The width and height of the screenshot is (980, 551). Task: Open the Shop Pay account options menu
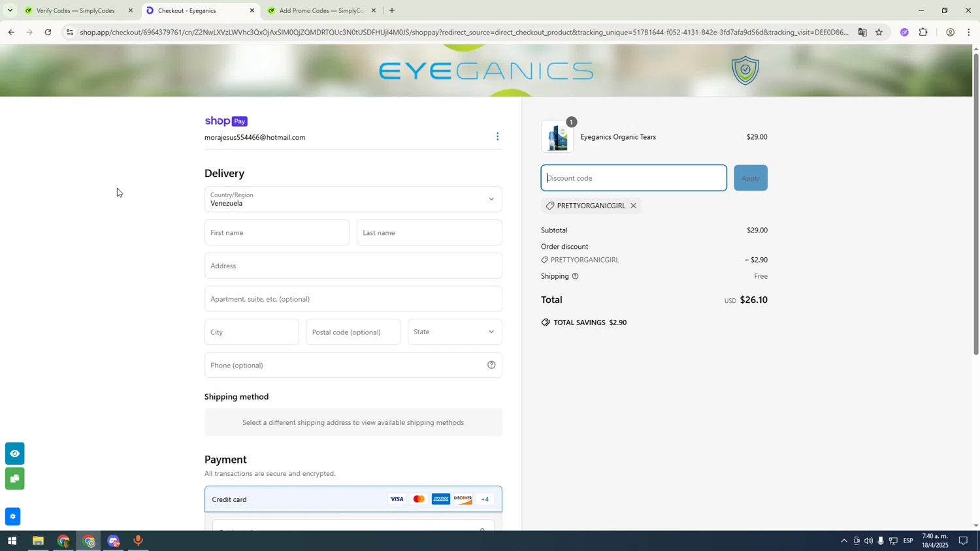pos(498,136)
